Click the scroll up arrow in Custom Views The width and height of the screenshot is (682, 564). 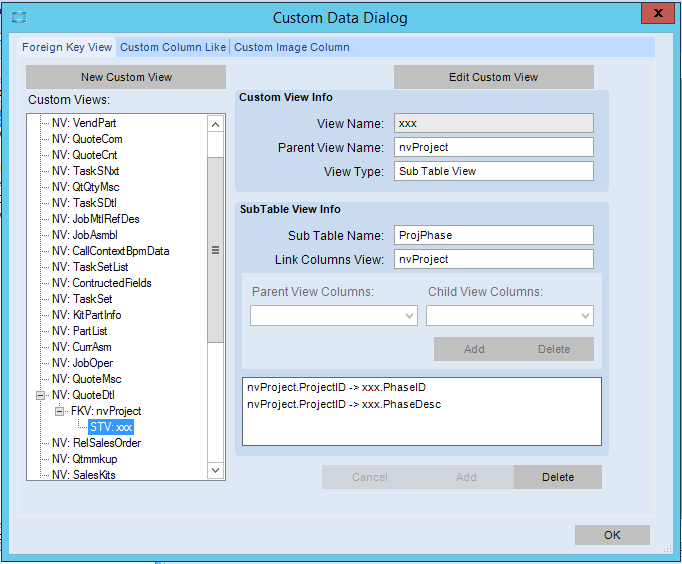tap(215, 124)
